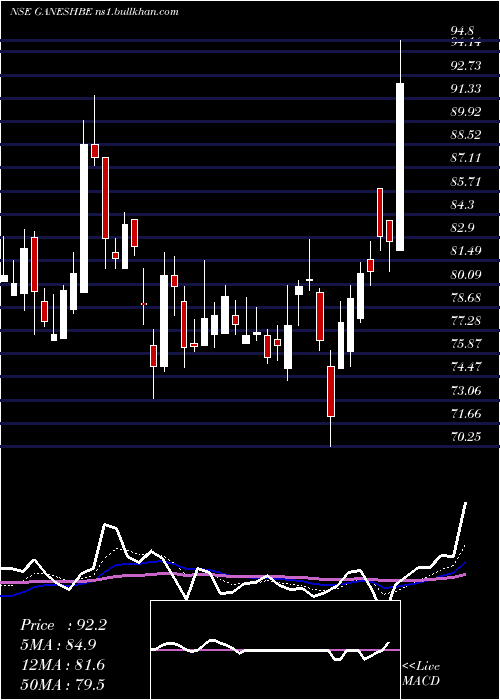Click the Price : 92.2 readout
This screenshot has height=700, width=500.
click(x=63, y=625)
